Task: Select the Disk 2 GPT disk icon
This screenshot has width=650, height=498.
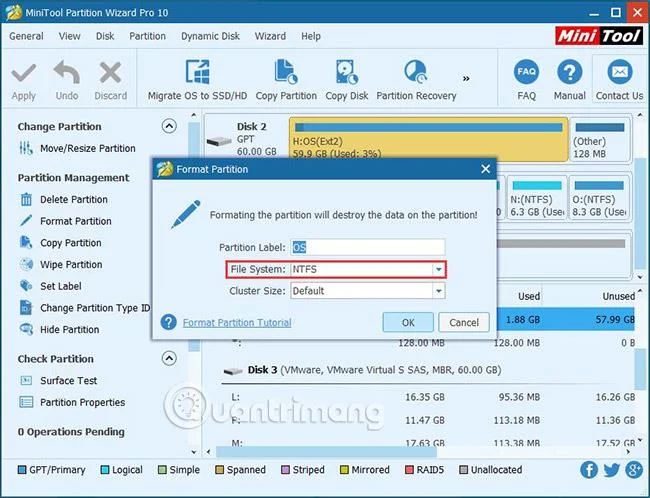Action: 219,141
